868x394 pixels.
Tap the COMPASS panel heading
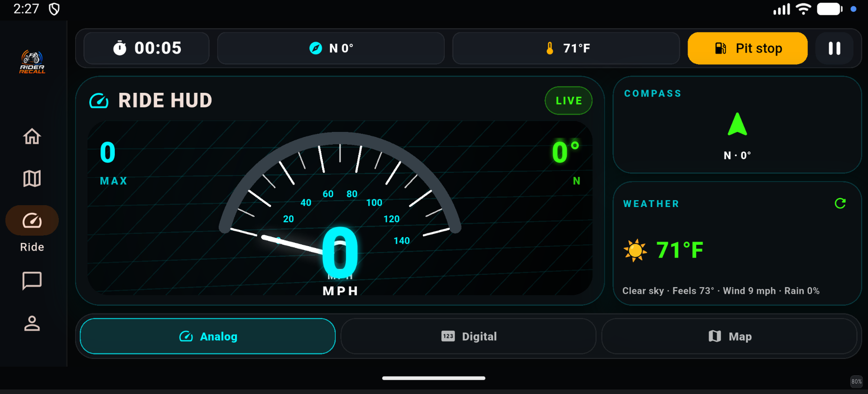click(x=653, y=93)
